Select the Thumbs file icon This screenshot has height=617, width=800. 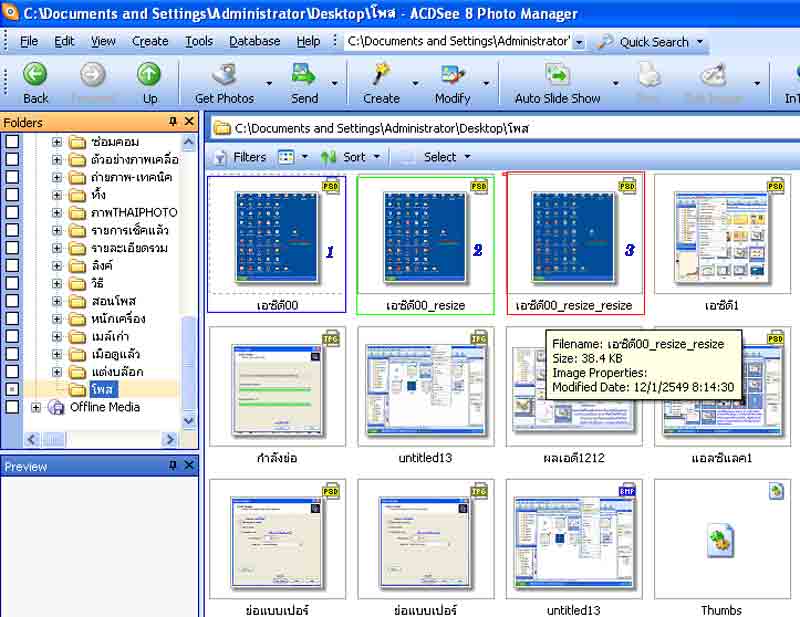(x=721, y=541)
